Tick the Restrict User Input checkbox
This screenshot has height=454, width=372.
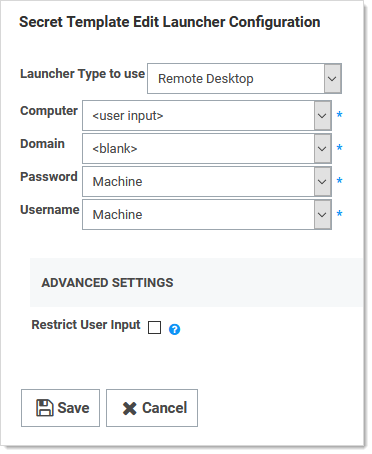(154, 327)
